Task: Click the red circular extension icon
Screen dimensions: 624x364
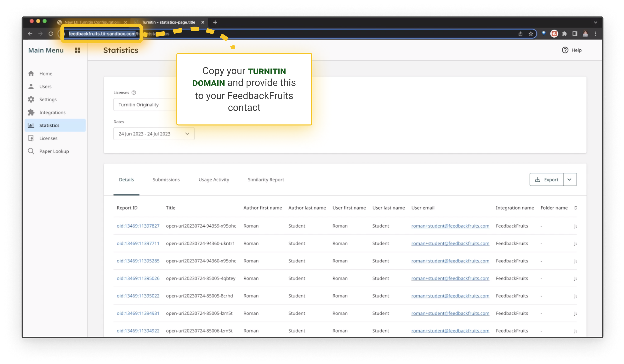Action: (x=554, y=34)
